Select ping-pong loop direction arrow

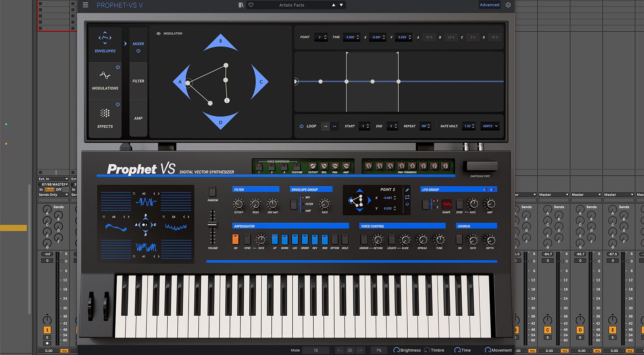click(x=334, y=126)
